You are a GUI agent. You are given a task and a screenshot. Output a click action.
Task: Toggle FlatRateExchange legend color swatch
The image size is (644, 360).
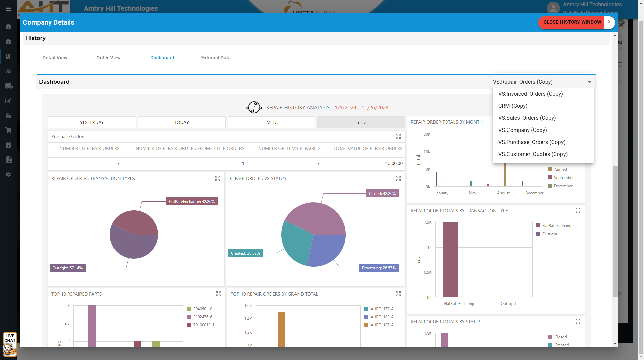tap(538, 226)
